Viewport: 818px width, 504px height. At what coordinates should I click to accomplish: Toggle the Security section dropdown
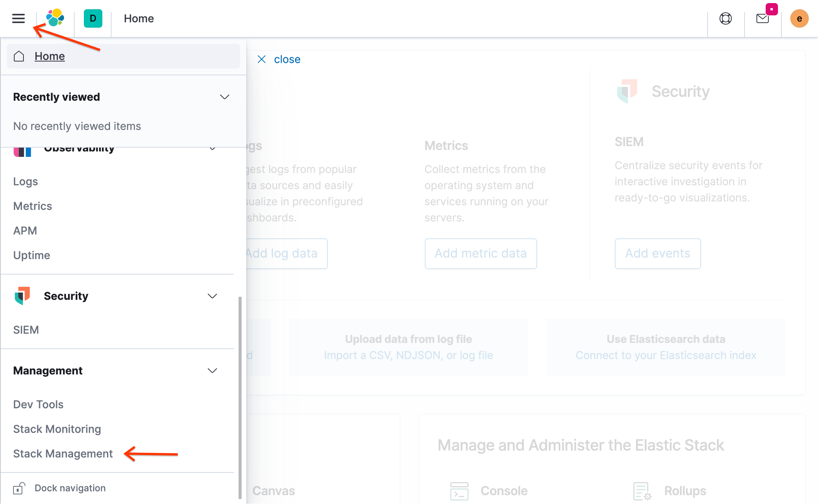(x=213, y=296)
